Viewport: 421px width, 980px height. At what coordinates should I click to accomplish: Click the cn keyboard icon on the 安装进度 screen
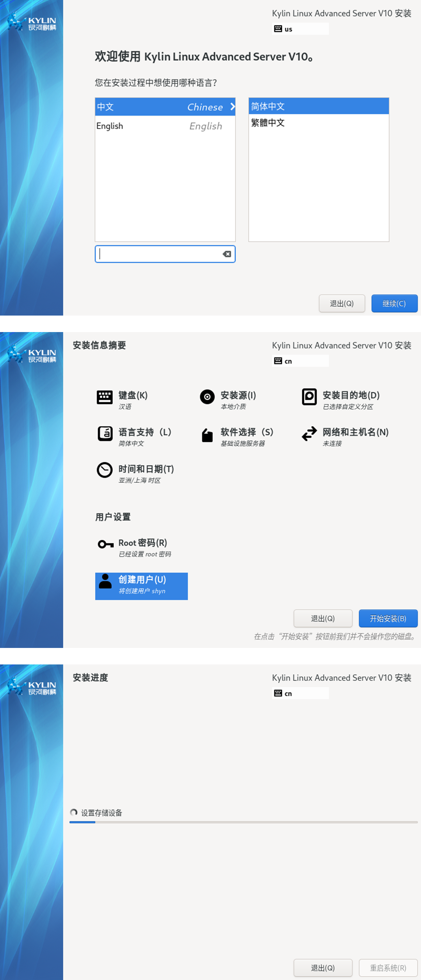point(278,693)
